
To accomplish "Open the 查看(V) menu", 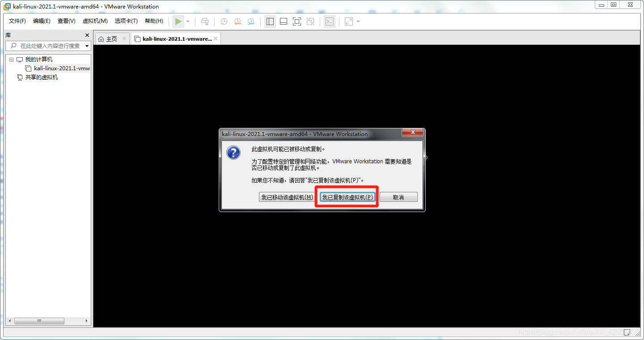I will click(66, 21).
